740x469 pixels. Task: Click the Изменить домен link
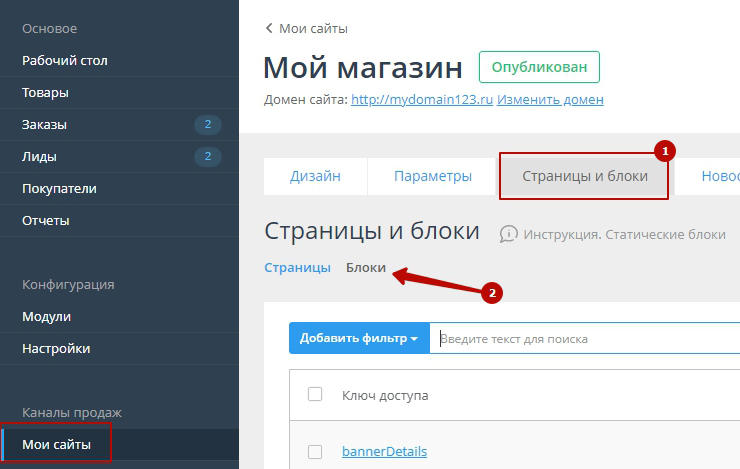coord(550,100)
